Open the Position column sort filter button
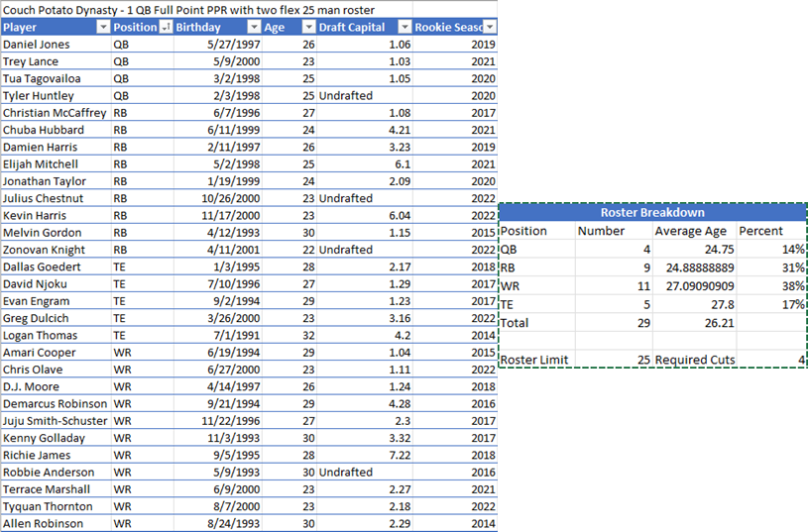 165,28
